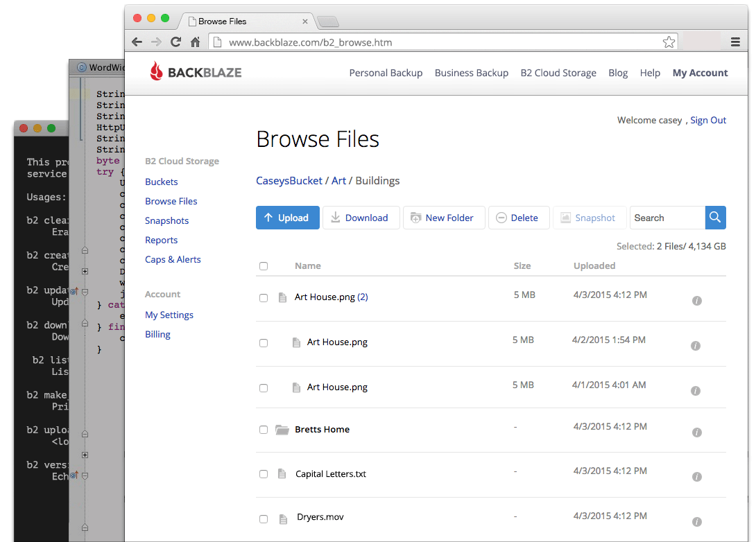Open Snapshots in the sidebar
This screenshot has width=756, height=542.
pos(167,220)
